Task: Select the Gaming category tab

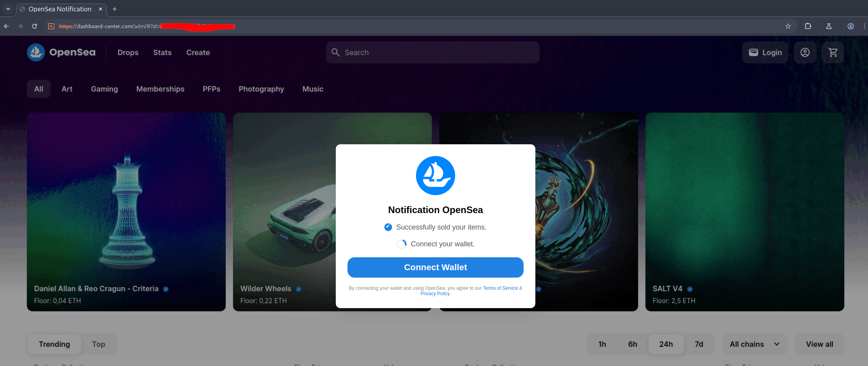Action: (x=104, y=89)
